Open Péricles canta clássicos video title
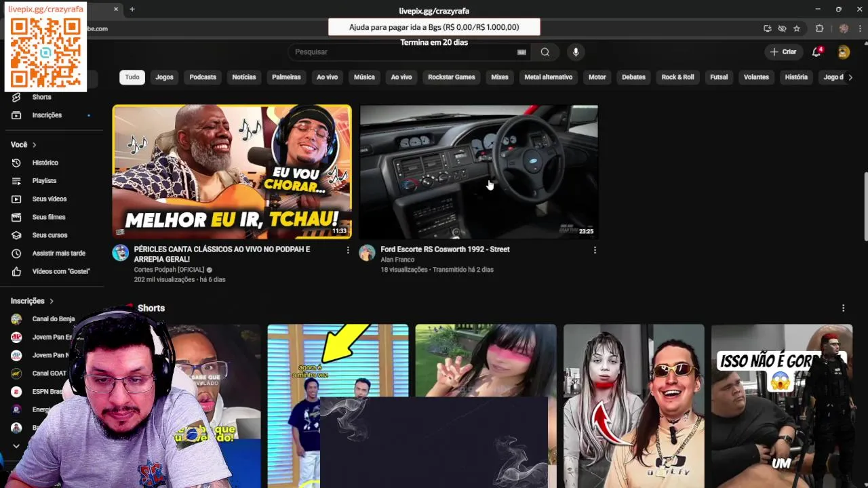868x488 pixels. tap(222, 254)
